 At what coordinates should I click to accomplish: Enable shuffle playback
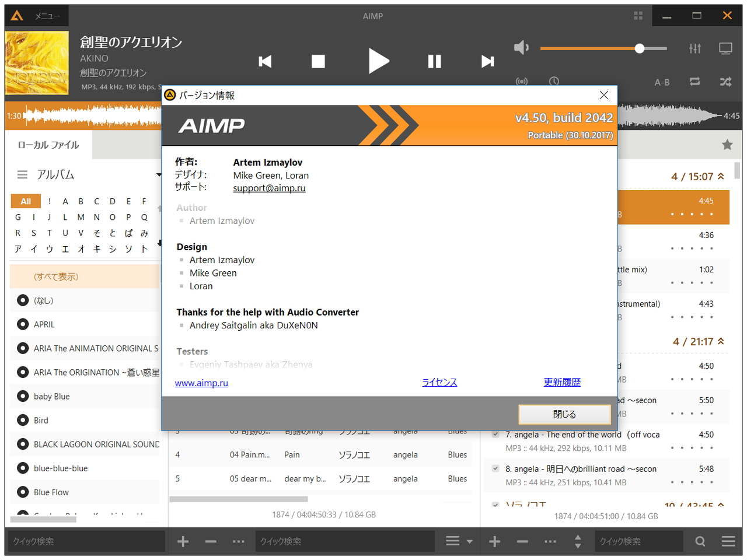point(725,82)
